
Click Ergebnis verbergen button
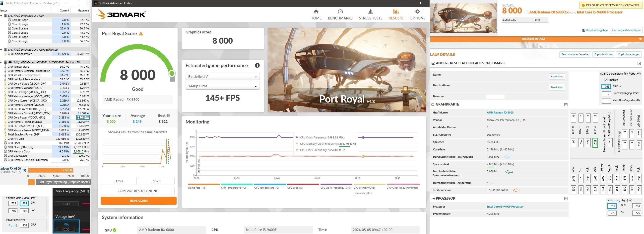tap(629, 54)
